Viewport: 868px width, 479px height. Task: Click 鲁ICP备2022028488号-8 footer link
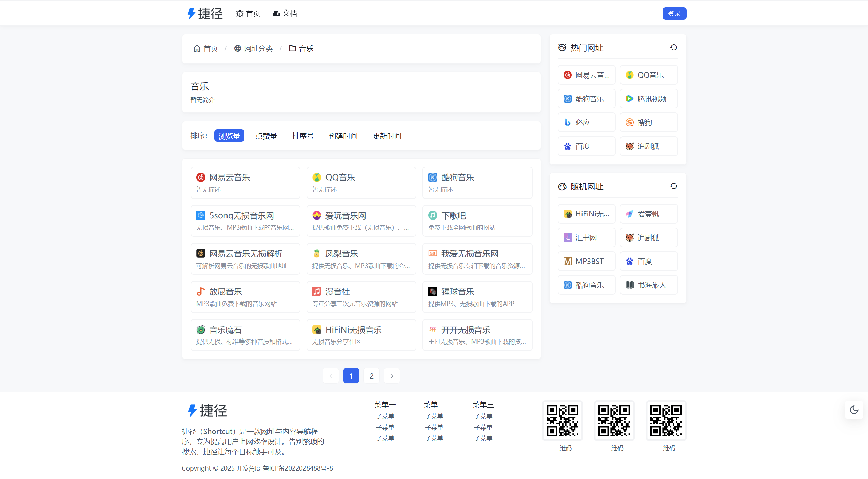[298, 468]
